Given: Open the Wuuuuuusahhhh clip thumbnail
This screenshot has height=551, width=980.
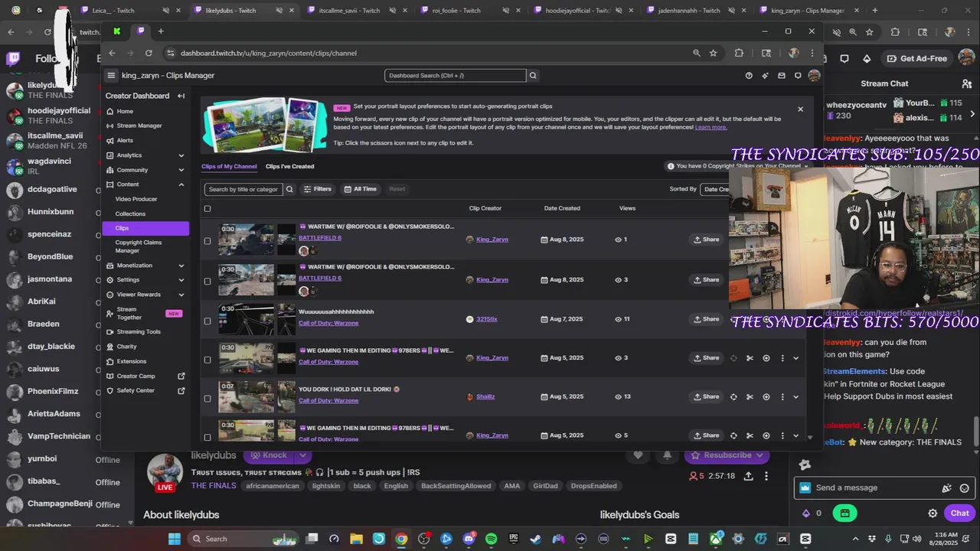Looking at the screenshot, I should [246, 319].
